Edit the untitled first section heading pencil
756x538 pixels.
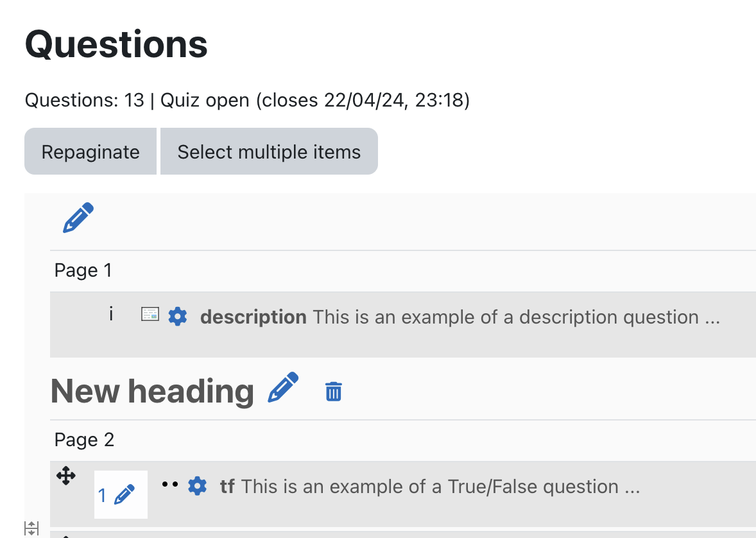click(78, 218)
